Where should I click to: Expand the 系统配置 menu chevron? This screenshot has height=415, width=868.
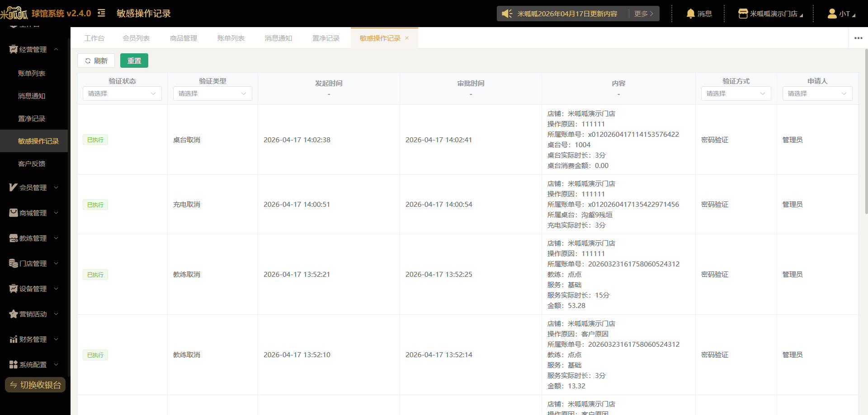[x=56, y=364]
